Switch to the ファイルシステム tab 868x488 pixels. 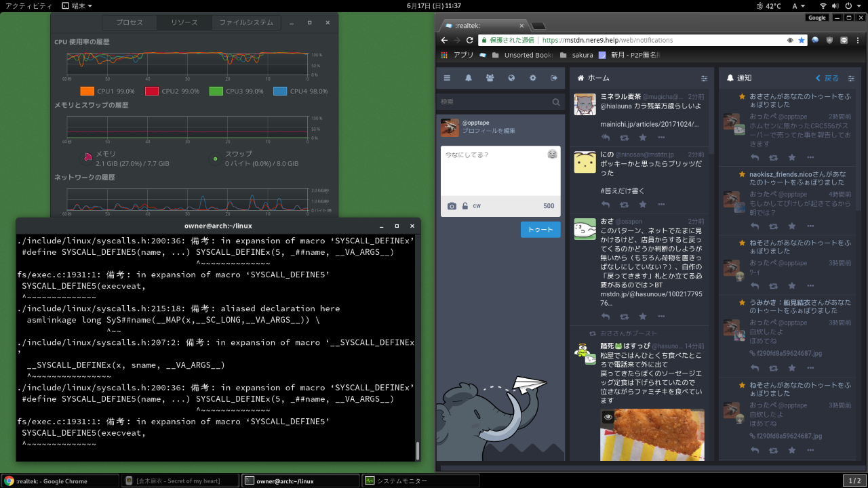pos(245,22)
